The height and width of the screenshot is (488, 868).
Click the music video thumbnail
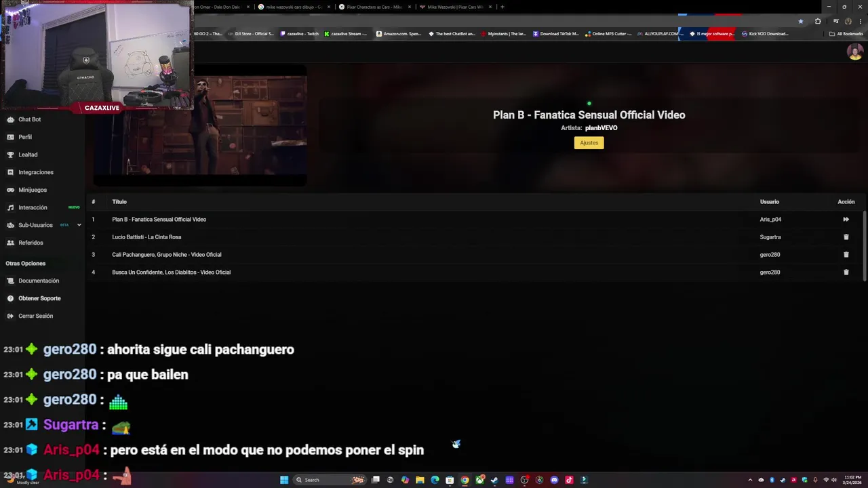tap(200, 125)
